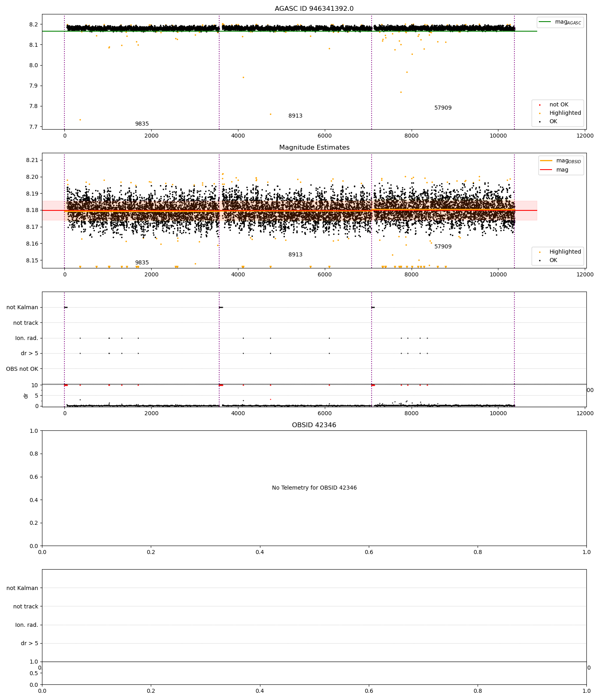Click the 'AGASC ID 946341392.0' figure title
The height and width of the screenshot is (700, 600).
coord(314,9)
